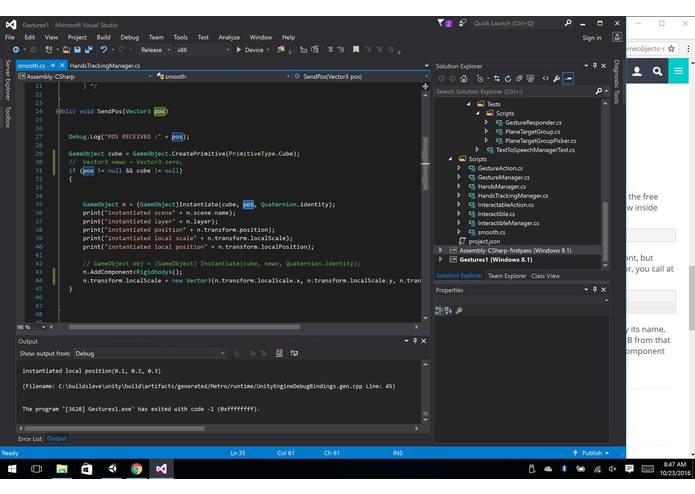
Task: Click the Open File folder icon in toolbar
Action: (66, 50)
